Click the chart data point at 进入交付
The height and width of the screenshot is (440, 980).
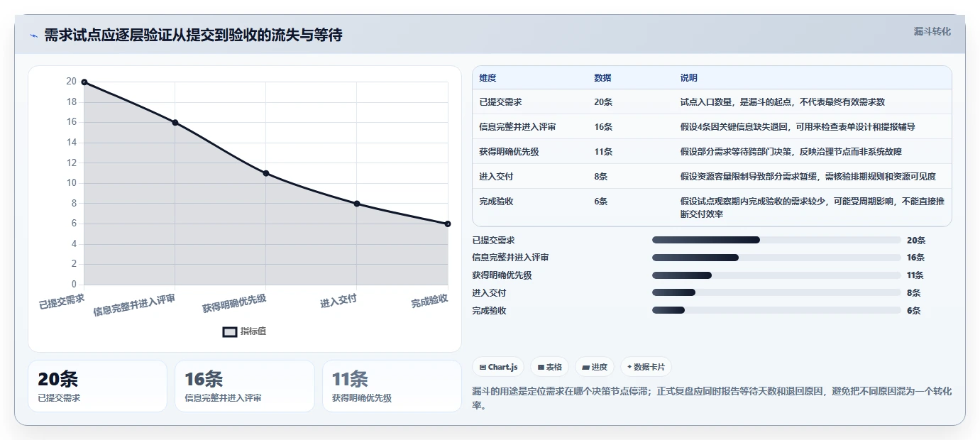point(357,204)
